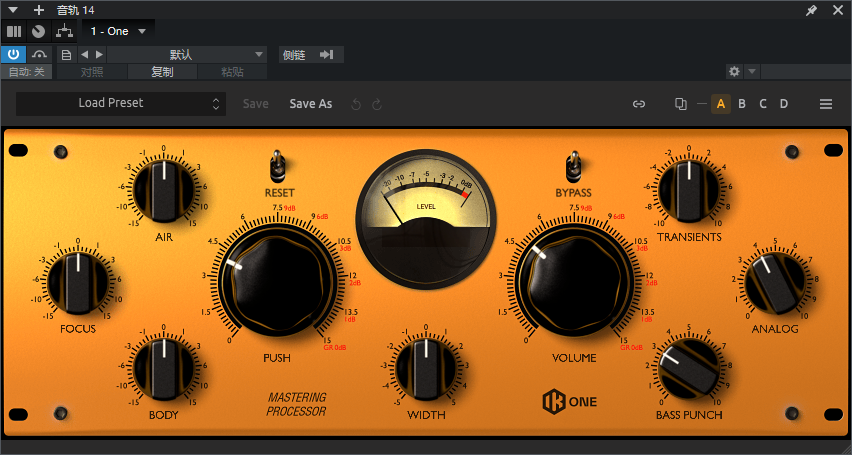Flip the RESET toggle switch

pyautogui.click(x=278, y=167)
